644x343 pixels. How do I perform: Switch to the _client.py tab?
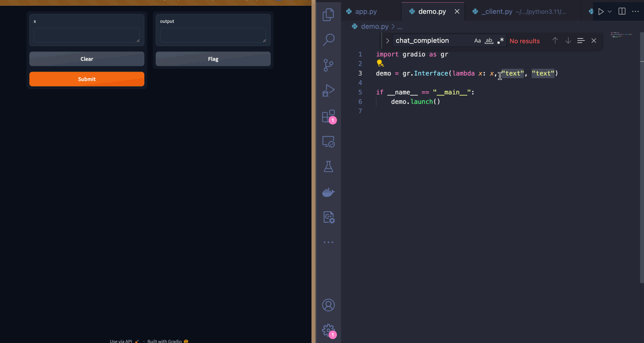tap(497, 12)
